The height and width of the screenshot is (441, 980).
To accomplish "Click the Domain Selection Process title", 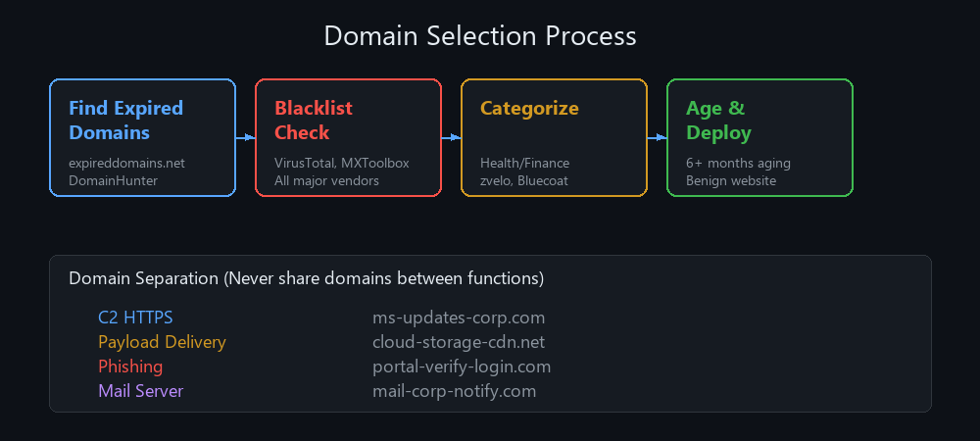I will tap(480, 36).
